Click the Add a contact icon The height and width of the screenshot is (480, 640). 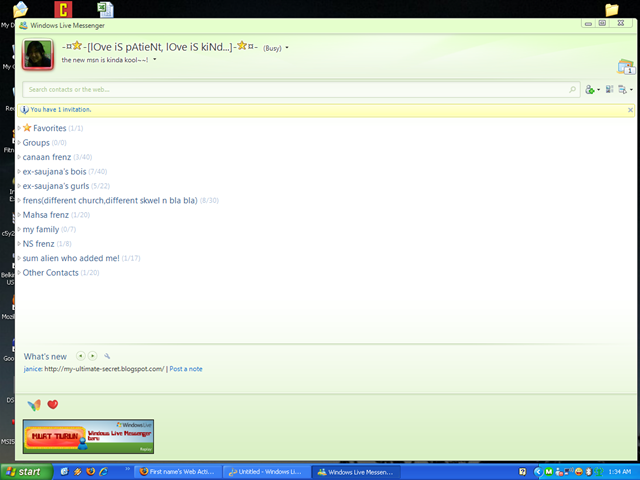589,89
